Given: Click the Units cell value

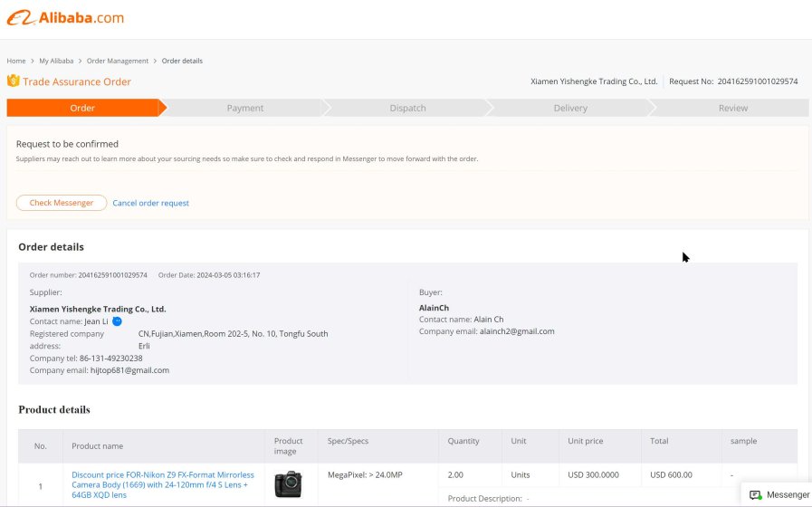Looking at the screenshot, I should pyautogui.click(x=521, y=474).
